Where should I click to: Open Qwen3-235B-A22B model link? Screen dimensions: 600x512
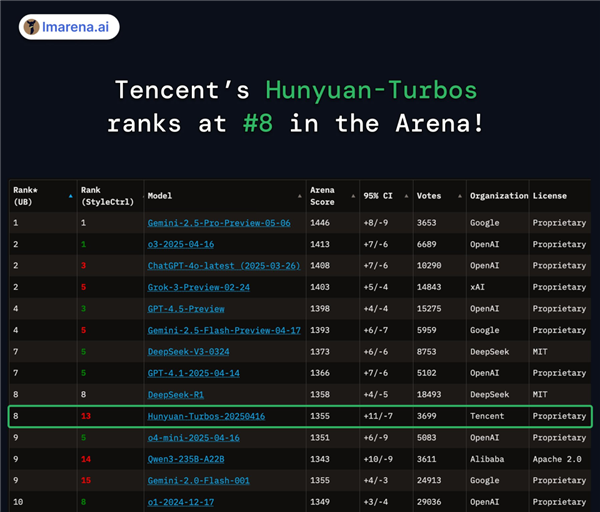[x=186, y=459]
